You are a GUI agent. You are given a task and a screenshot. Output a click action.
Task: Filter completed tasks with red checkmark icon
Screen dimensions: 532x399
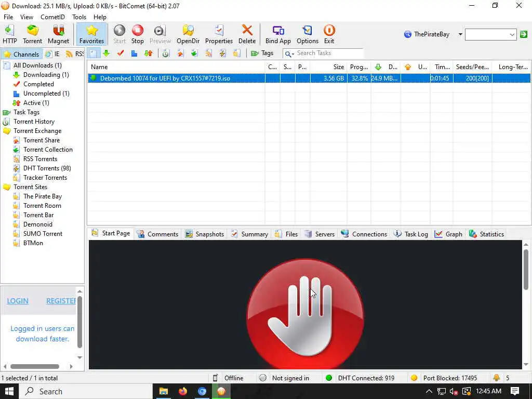[x=121, y=54]
